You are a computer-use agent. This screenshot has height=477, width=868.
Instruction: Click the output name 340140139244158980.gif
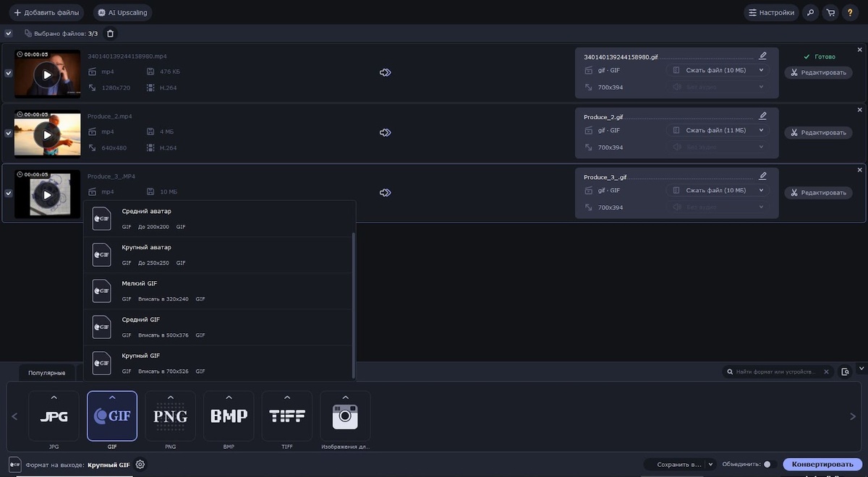(x=621, y=56)
